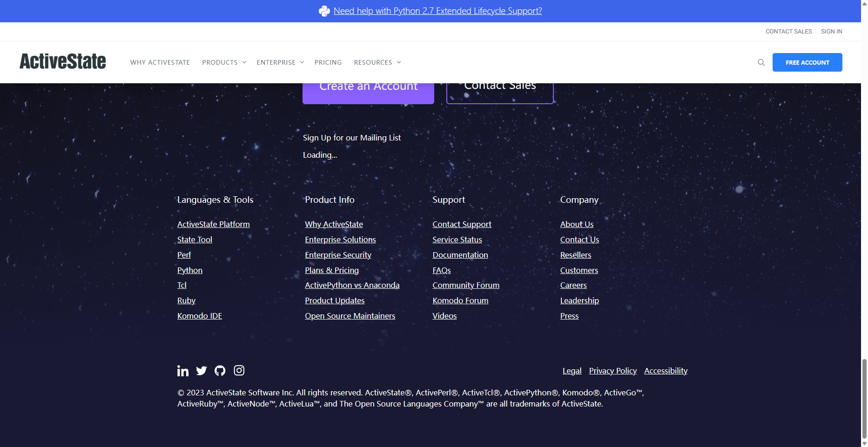
Task: Open the FAQs link
Action: pos(442,270)
